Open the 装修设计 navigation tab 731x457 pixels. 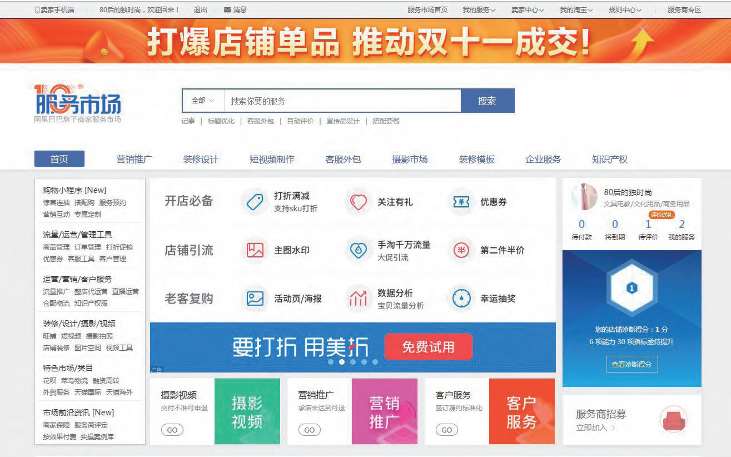click(x=200, y=159)
